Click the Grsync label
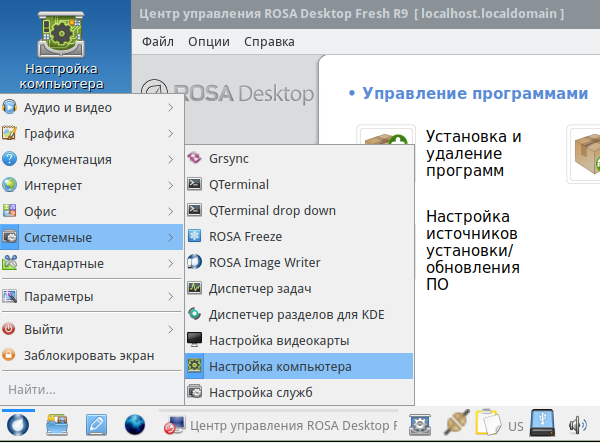This screenshot has width=600, height=443. click(228, 158)
